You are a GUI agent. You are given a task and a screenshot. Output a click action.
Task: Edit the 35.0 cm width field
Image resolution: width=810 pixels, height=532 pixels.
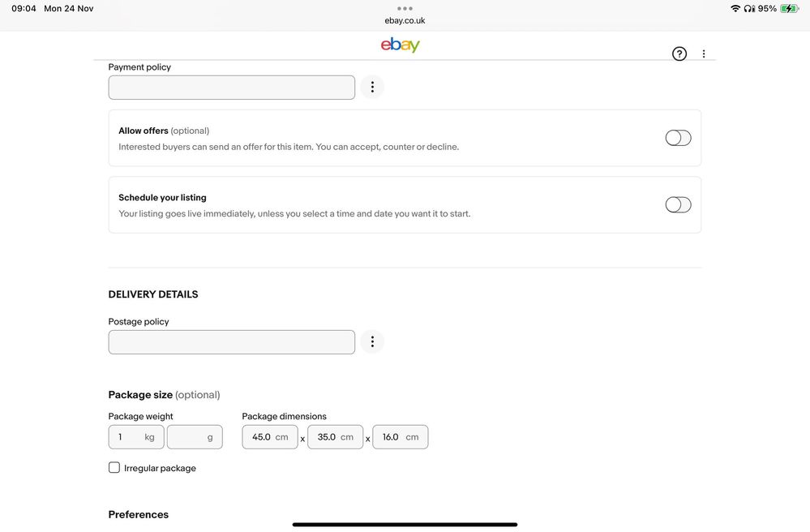tap(335, 437)
